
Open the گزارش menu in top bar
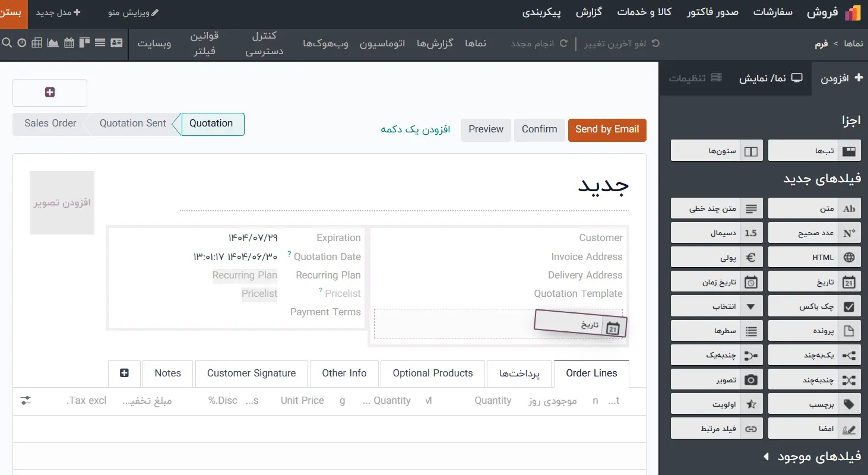pos(589,12)
